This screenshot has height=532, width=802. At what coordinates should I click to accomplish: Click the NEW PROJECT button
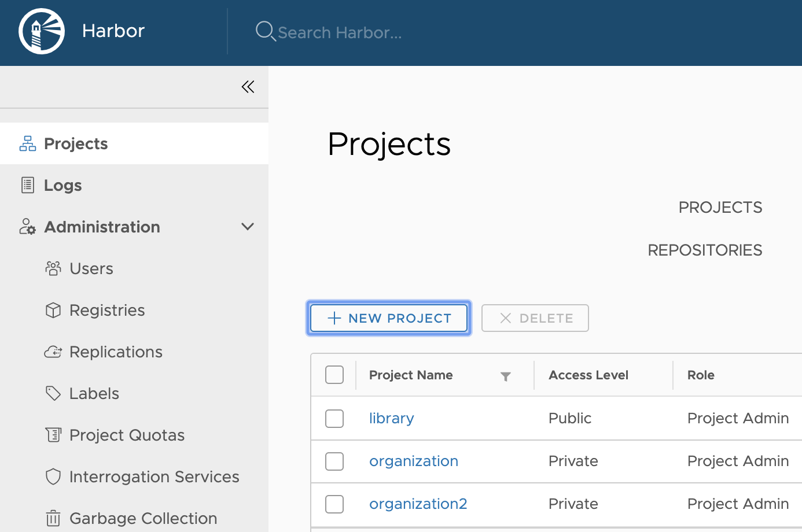coord(389,318)
